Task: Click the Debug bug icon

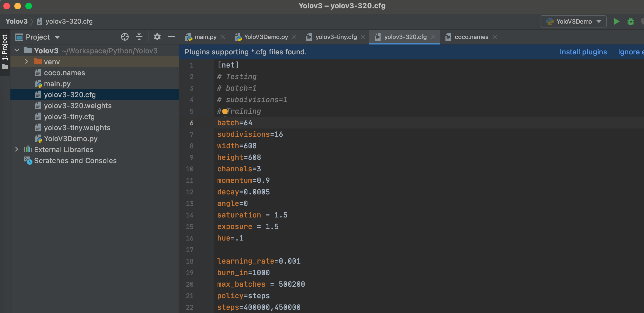Action: [x=631, y=21]
